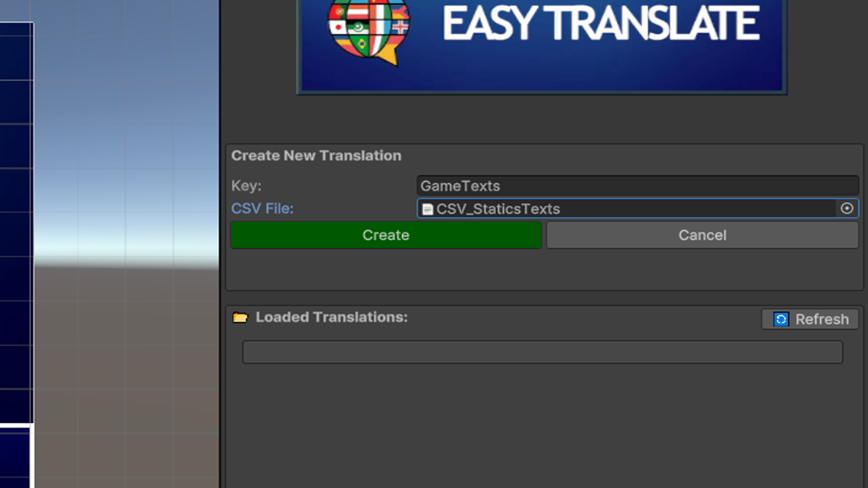Click the sky area in scene view

[127, 113]
